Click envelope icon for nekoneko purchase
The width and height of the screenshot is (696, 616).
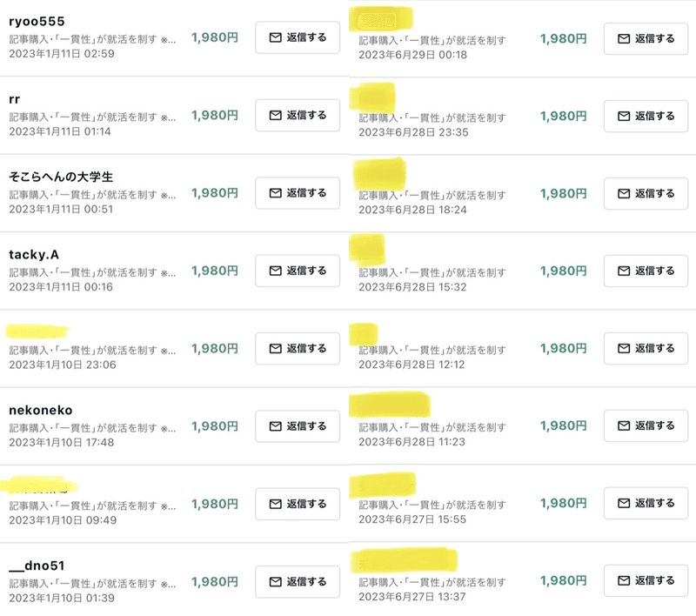pyautogui.click(x=275, y=426)
